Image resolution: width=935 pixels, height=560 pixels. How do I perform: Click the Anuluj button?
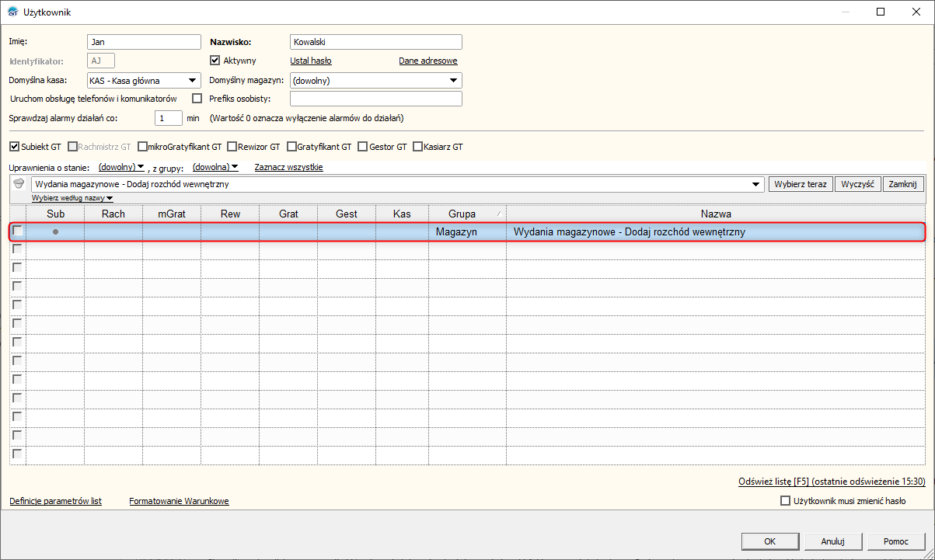[x=832, y=541]
